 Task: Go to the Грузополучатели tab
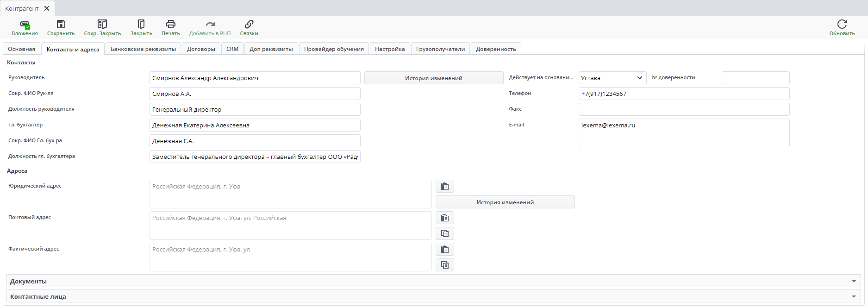click(x=440, y=49)
